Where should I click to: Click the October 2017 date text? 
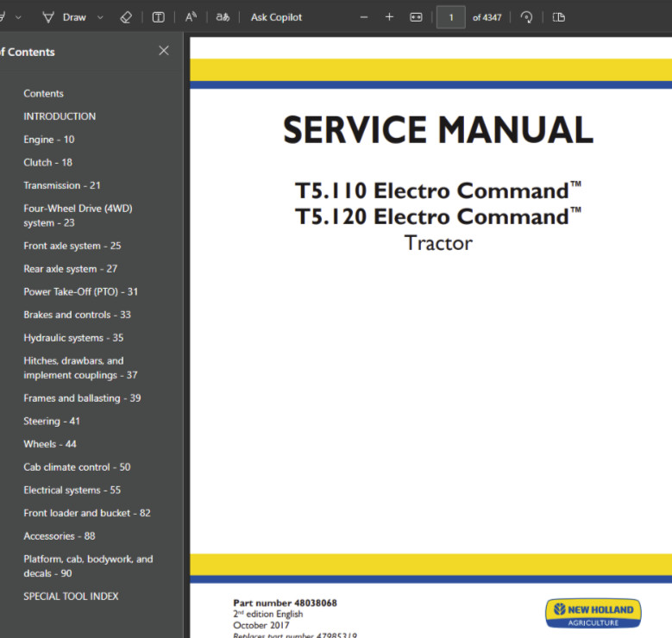261,625
